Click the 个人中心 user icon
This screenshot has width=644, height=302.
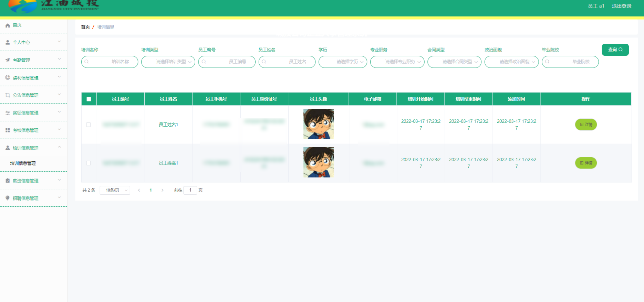(8, 42)
